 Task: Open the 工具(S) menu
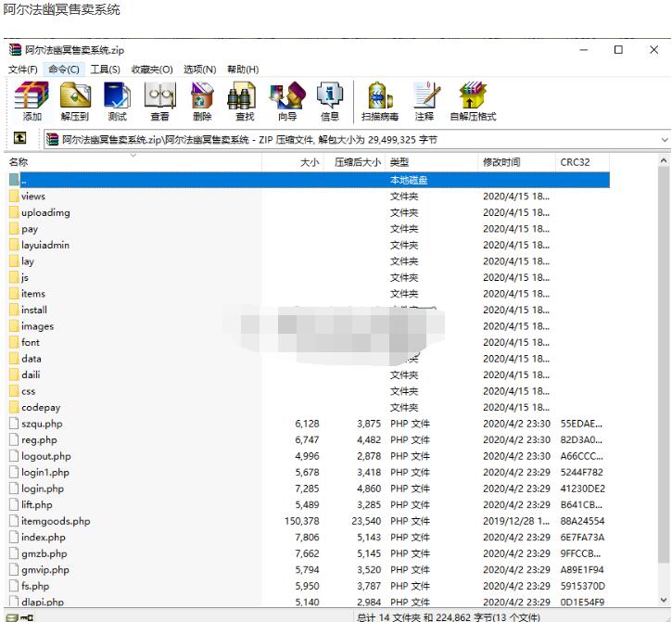pyautogui.click(x=105, y=70)
